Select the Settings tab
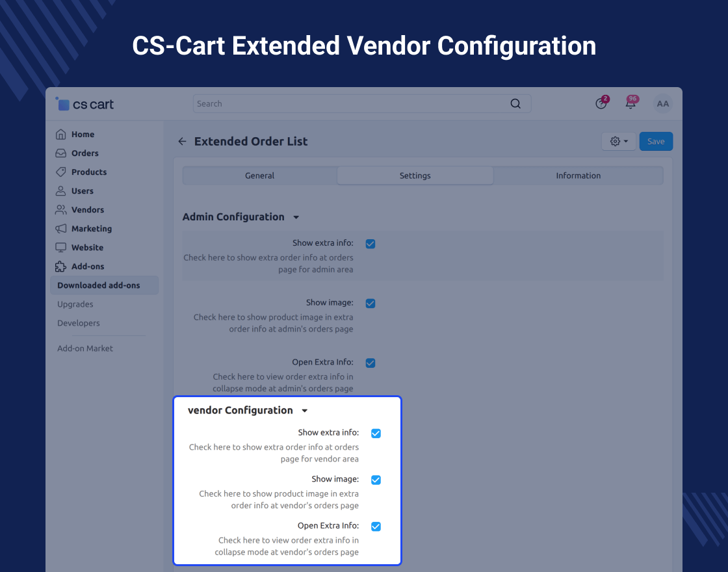The width and height of the screenshot is (728, 572). (415, 175)
